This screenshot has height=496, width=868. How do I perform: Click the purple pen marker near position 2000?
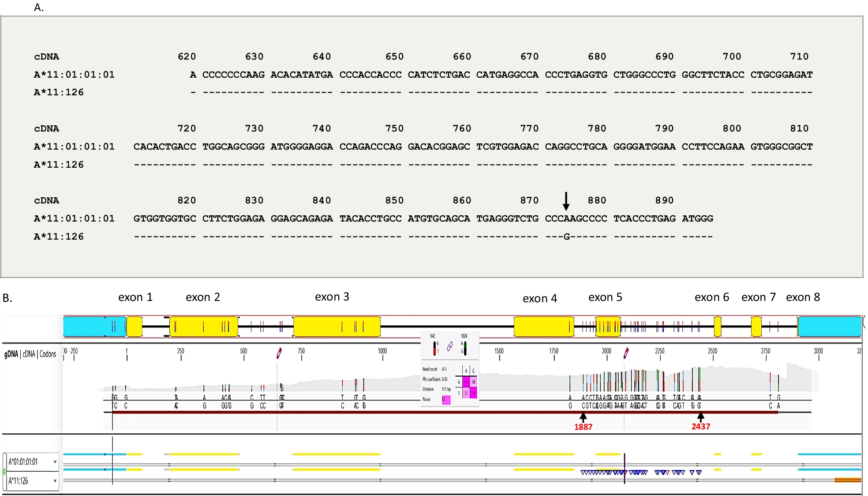click(x=626, y=353)
